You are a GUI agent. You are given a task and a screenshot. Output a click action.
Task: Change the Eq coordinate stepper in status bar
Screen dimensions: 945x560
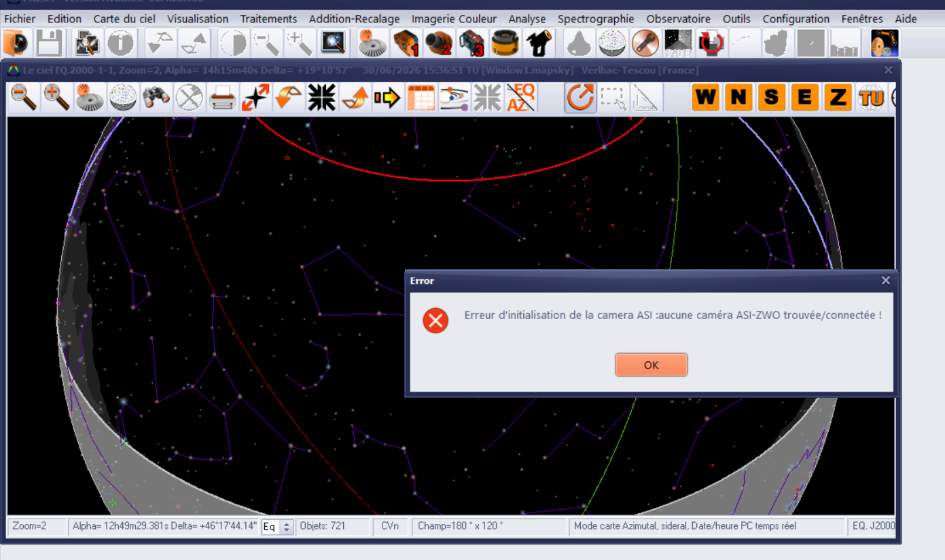tap(287, 527)
